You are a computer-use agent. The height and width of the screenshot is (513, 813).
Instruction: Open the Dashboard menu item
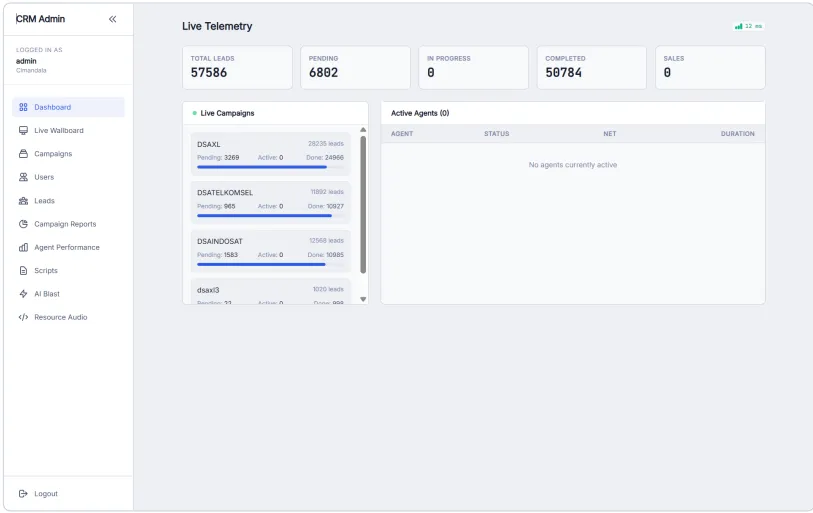[x=68, y=107]
